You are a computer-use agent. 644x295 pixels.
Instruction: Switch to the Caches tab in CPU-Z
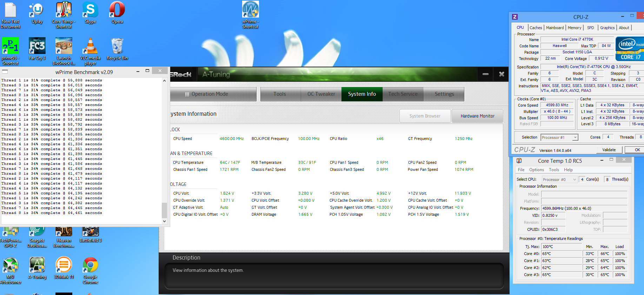click(x=536, y=28)
